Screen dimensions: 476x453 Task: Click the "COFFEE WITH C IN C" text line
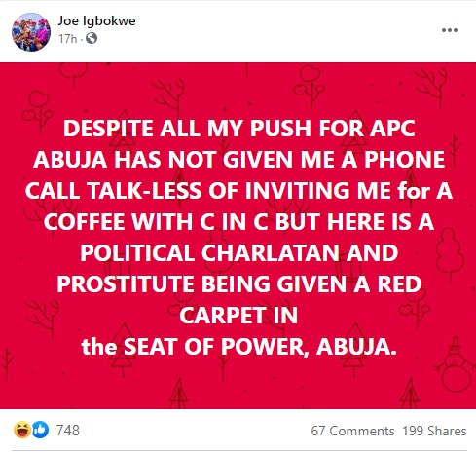pyautogui.click(x=238, y=222)
